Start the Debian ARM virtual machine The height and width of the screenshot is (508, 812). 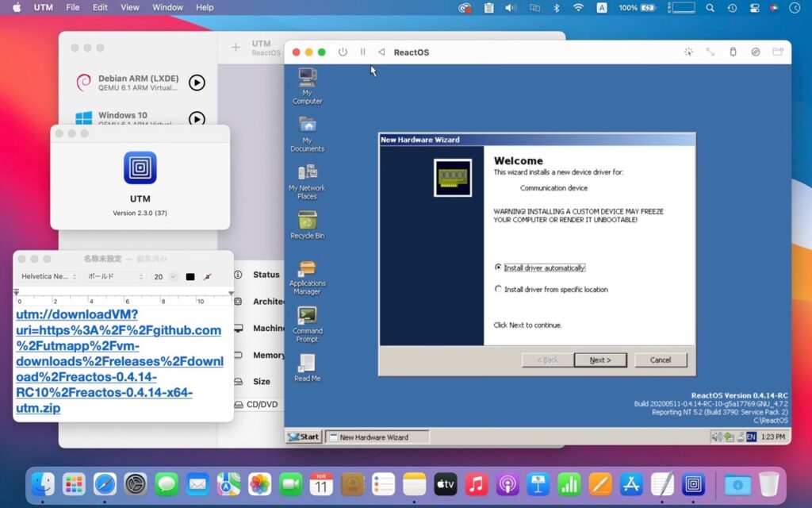(x=197, y=83)
